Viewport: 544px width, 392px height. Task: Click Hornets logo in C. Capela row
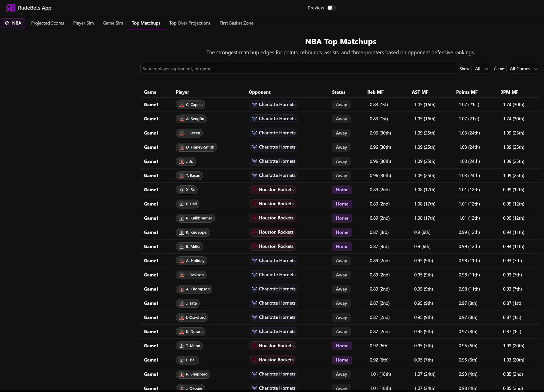(x=255, y=105)
